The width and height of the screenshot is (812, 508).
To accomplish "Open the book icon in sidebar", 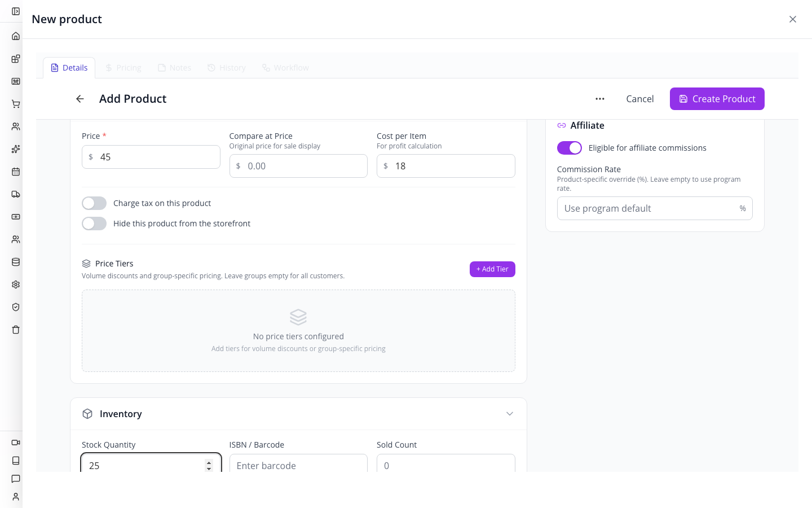I will (x=16, y=461).
